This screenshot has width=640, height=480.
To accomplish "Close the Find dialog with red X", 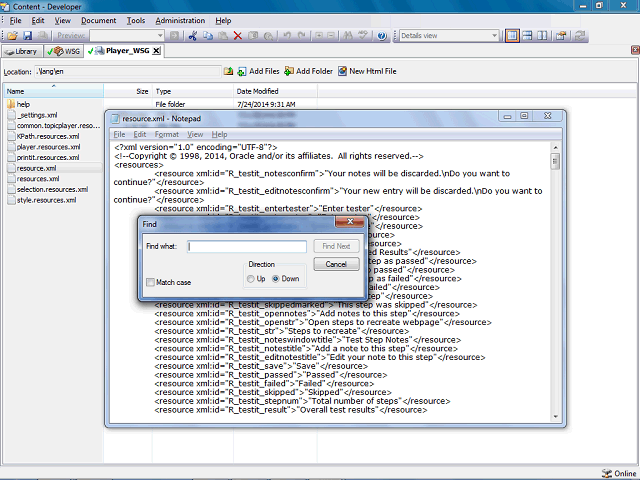I will pyautogui.click(x=350, y=222).
